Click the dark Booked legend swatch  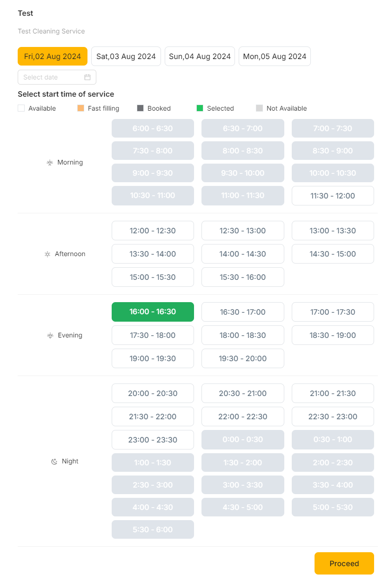click(141, 108)
